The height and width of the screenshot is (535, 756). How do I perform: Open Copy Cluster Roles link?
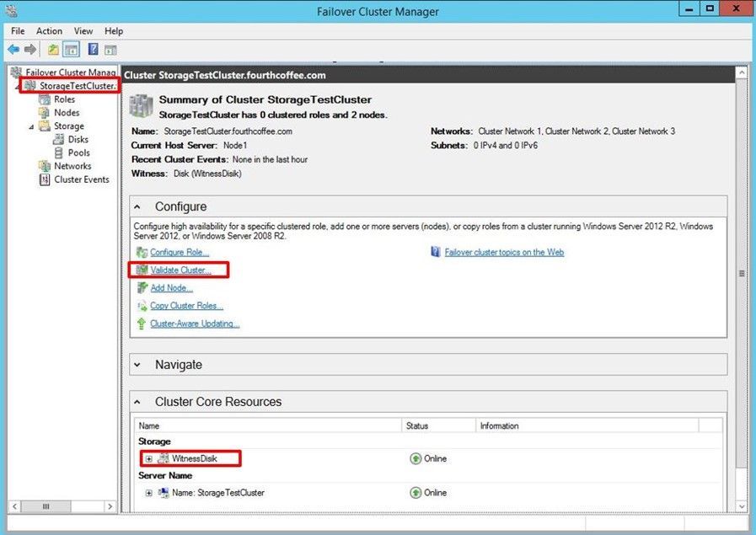point(186,306)
